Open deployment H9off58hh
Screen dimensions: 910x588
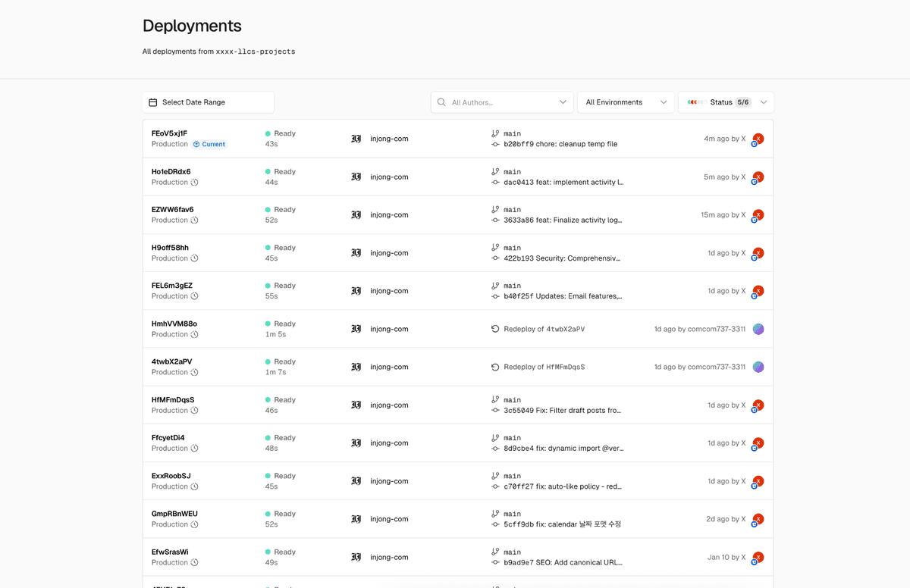170,248
